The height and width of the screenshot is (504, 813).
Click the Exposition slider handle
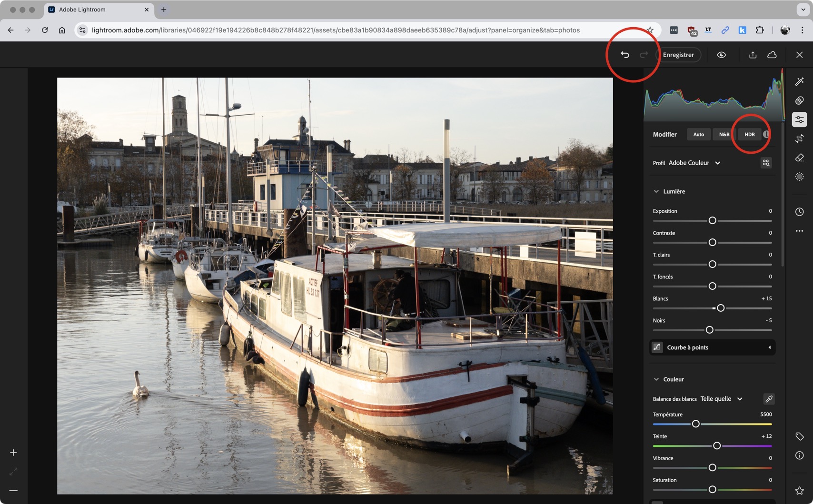tap(712, 220)
